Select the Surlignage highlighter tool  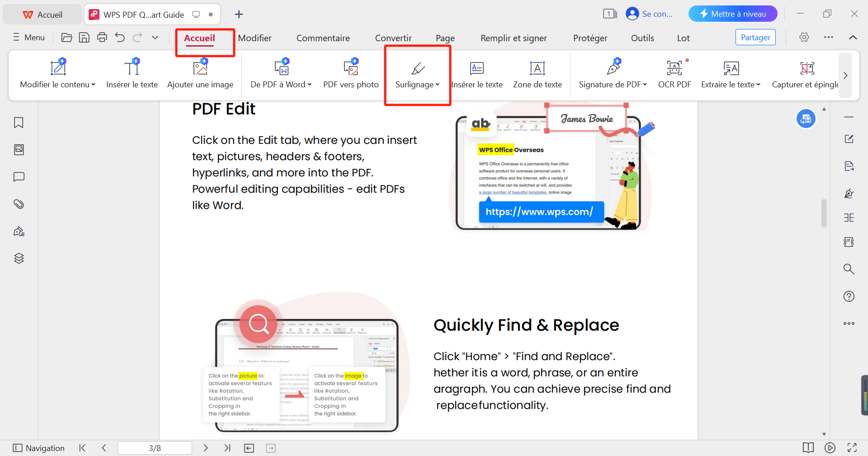(x=418, y=75)
